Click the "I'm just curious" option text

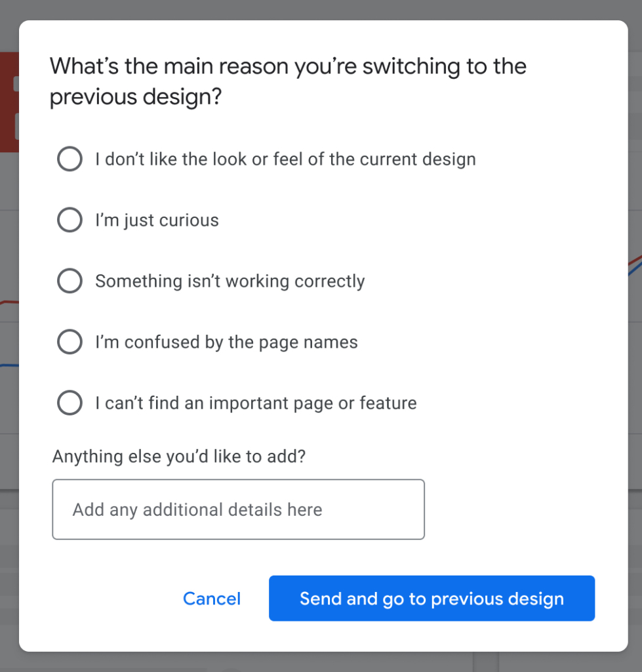[157, 220]
